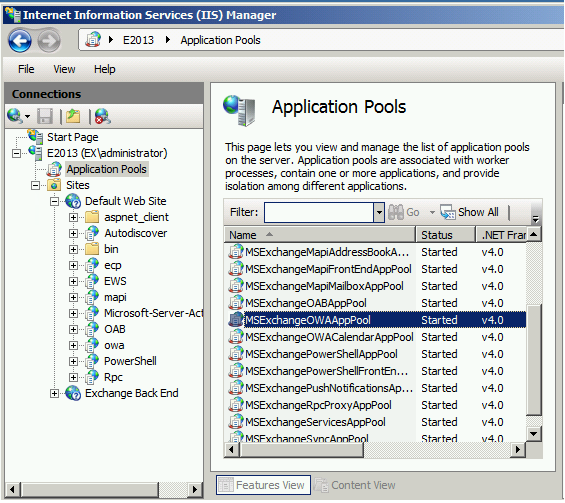This screenshot has width=565, height=503.
Task: Open the Help menu
Action: click(x=104, y=69)
